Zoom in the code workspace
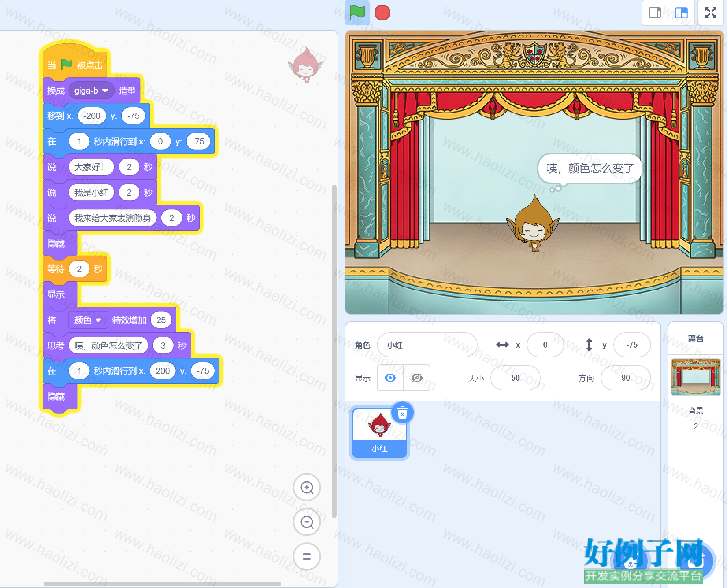Image resolution: width=727 pixels, height=588 pixels. [307, 488]
